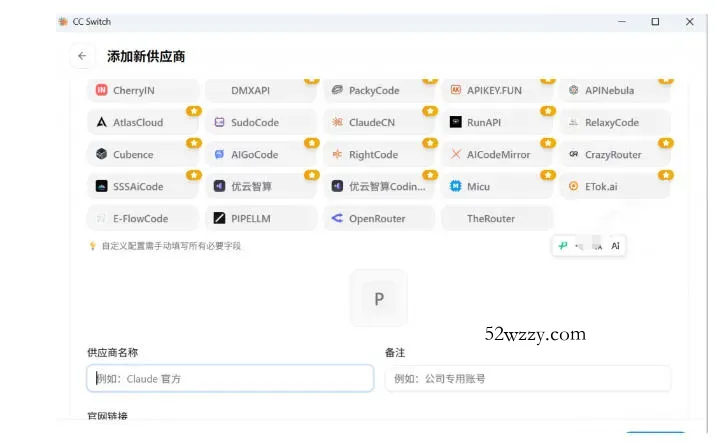Click the star badge on AtlasCloud
Image resolution: width=715 pixels, height=443 pixels.
pyautogui.click(x=194, y=111)
